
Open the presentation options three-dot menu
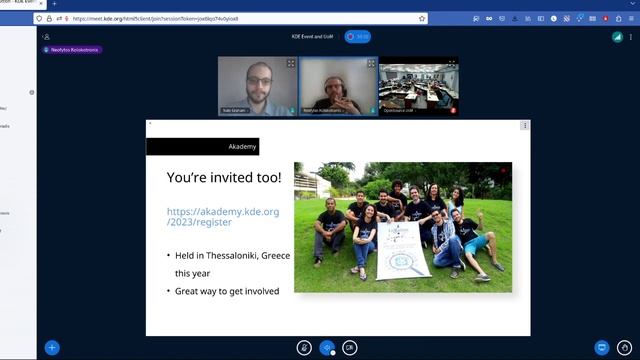(x=525, y=125)
